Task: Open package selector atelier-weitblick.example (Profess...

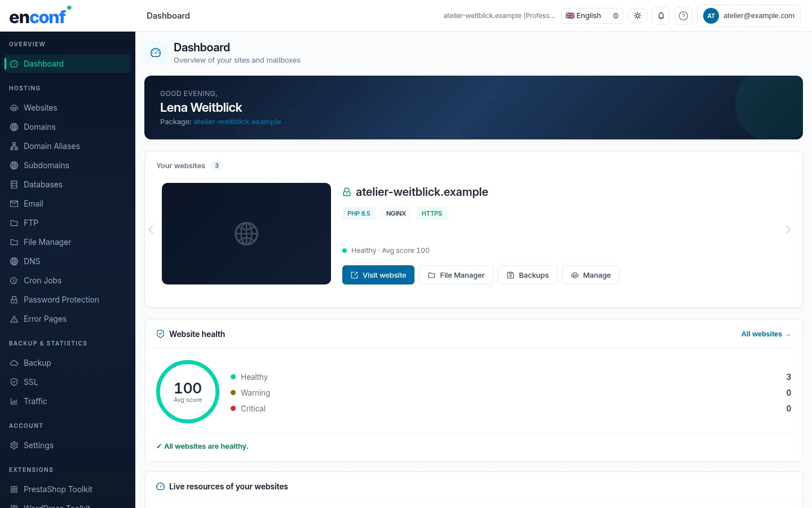Action: pos(499,16)
